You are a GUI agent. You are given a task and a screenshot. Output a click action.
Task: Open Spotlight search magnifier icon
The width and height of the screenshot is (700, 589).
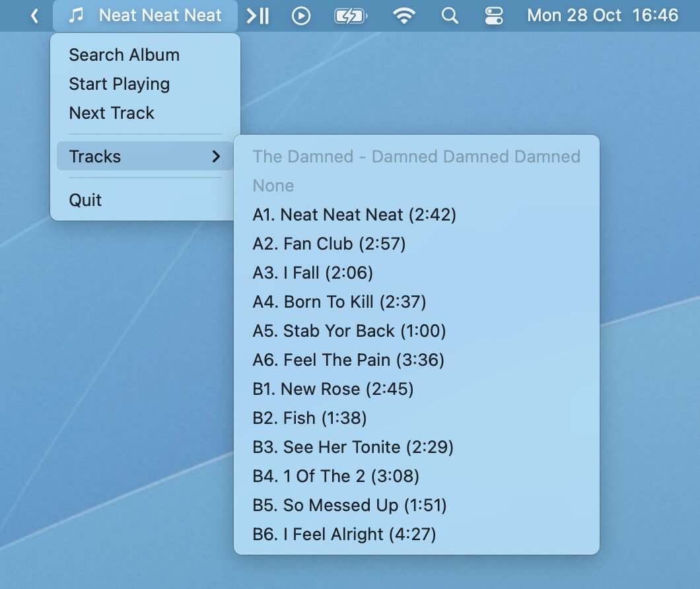pyautogui.click(x=450, y=16)
